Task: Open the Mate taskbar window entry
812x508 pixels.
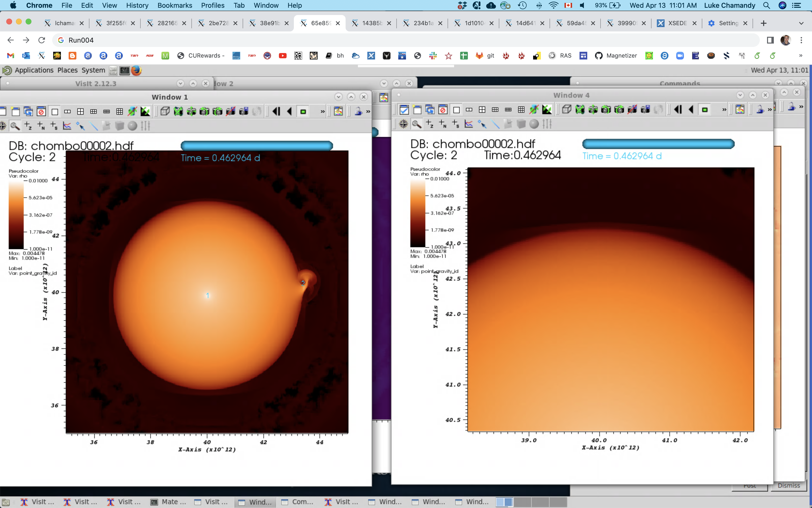Action: (x=168, y=502)
